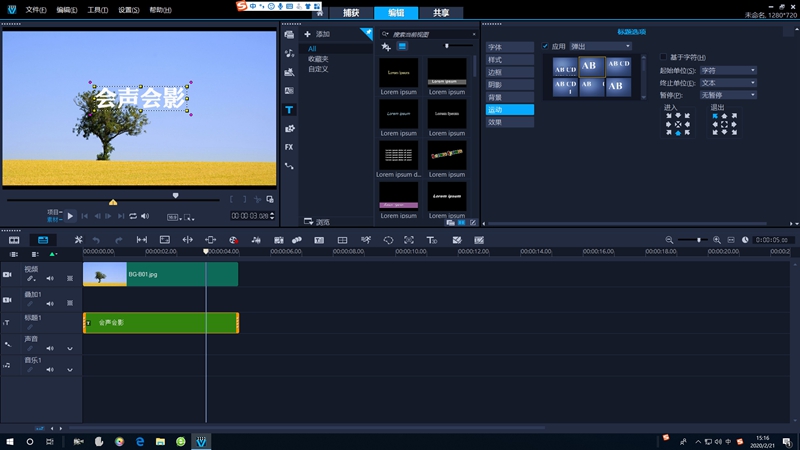Mute the 视频 track speaker
Screen dimensions: 800x450
[50, 279]
